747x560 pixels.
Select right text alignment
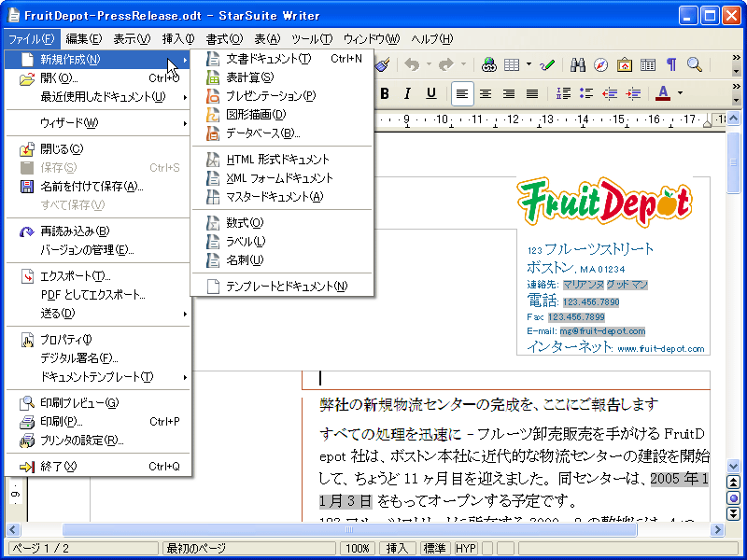pos(509,93)
